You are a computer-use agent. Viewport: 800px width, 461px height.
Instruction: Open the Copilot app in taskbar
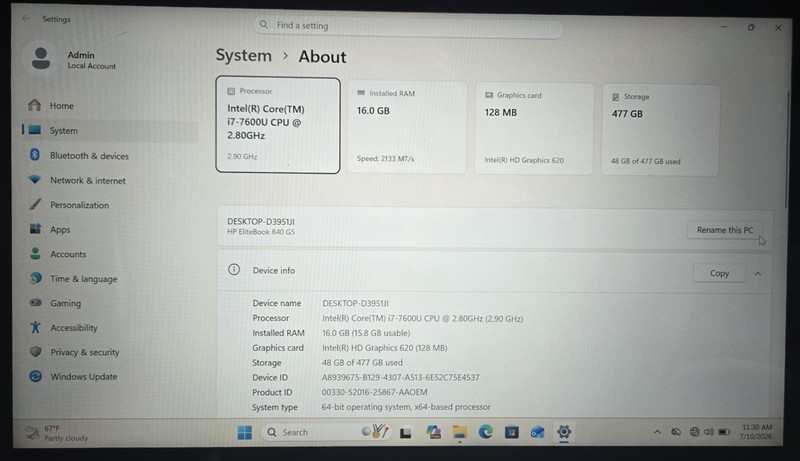coord(433,432)
